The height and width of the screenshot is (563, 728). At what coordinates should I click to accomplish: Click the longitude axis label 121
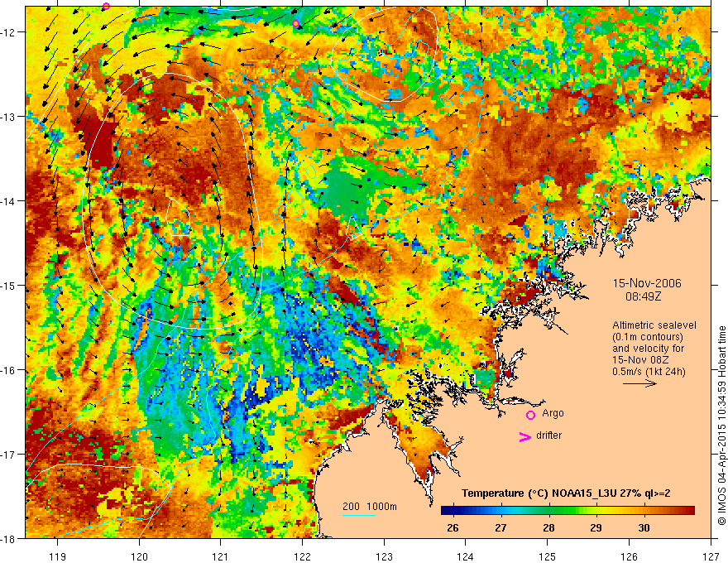tap(220, 556)
